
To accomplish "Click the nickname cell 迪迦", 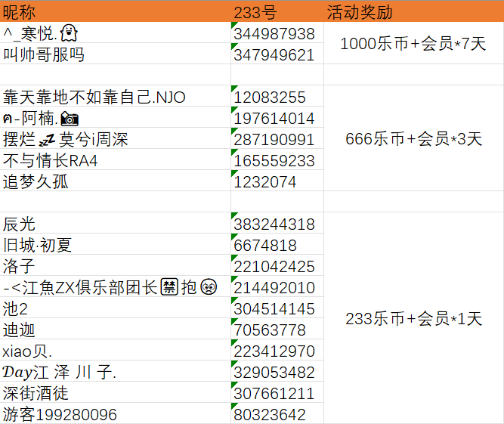I will click(115, 330).
